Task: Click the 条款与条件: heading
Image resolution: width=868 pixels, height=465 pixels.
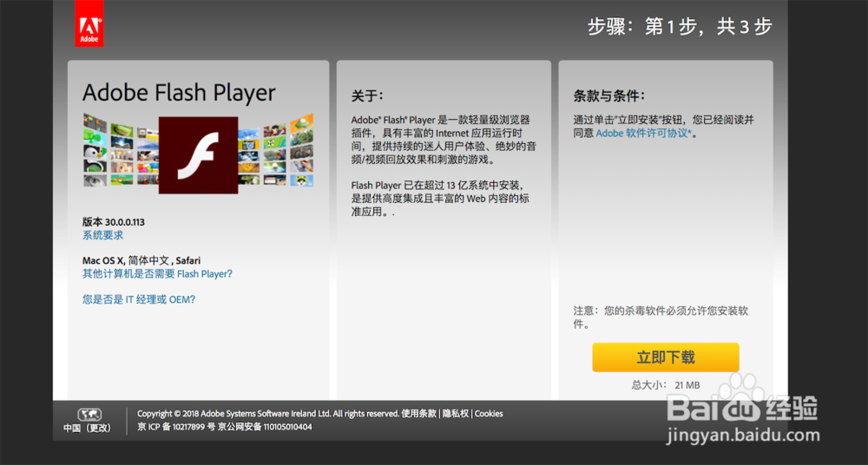Action: tap(609, 95)
